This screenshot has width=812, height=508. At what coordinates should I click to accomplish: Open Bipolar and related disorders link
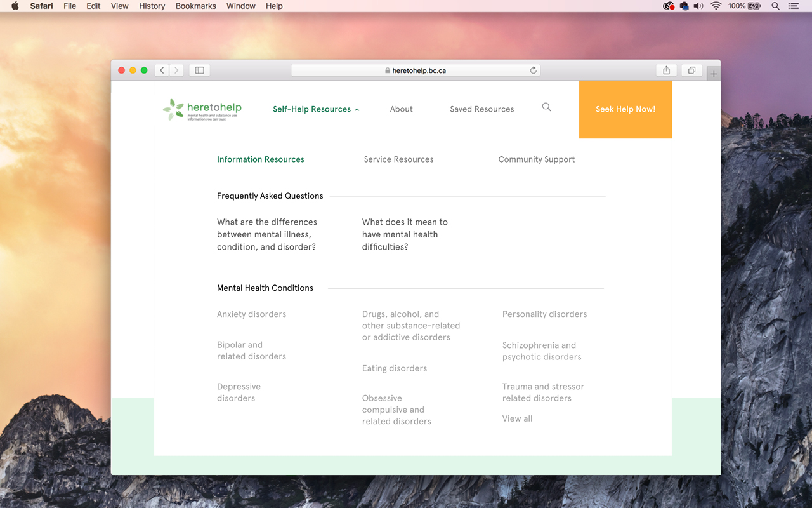point(251,351)
